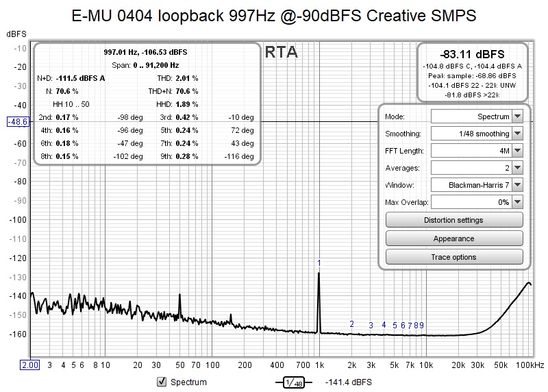Click the Appearance button
The image size is (548, 392).
454,238
